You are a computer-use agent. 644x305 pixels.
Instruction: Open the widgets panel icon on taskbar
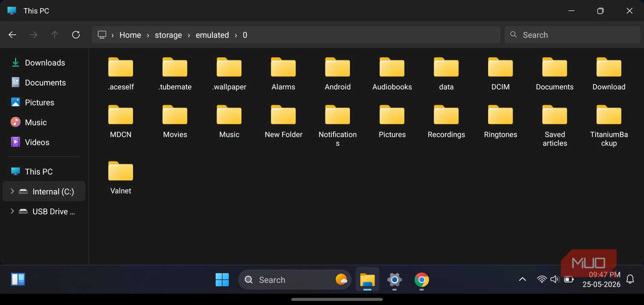point(18,280)
